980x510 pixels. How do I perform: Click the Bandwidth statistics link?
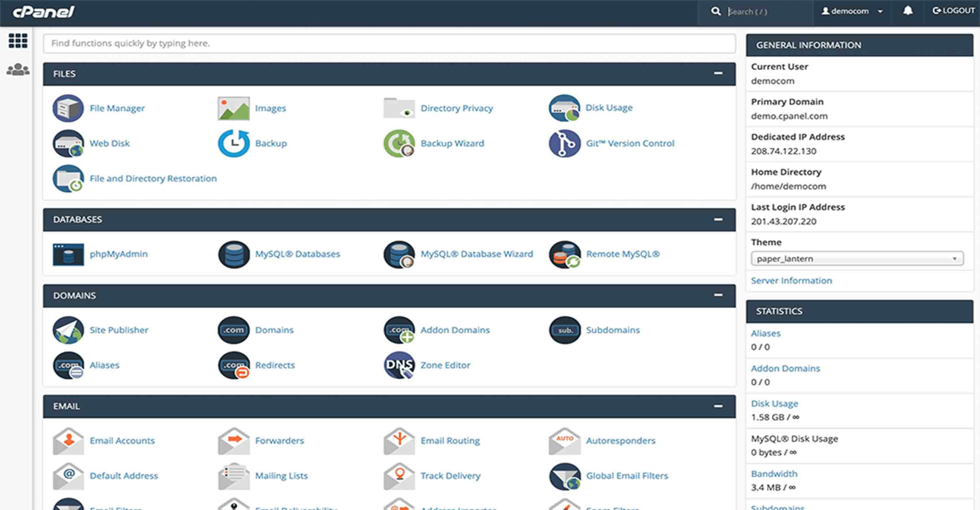774,474
